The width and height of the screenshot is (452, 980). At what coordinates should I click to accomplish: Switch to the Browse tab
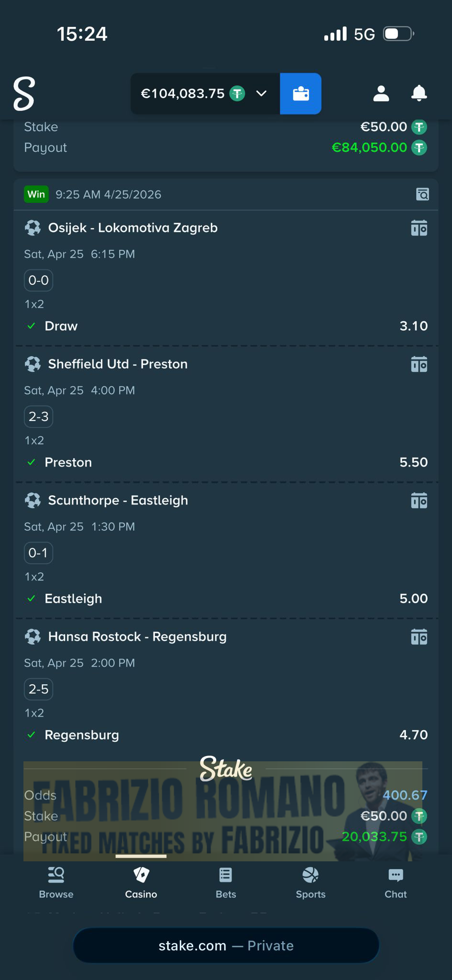56,883
